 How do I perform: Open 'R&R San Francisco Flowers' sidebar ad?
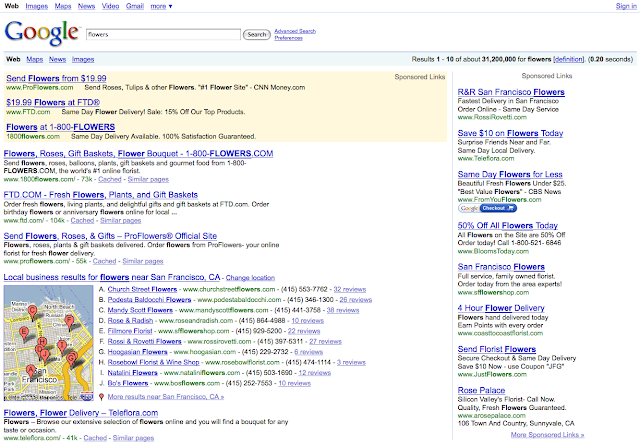point(511,92)
